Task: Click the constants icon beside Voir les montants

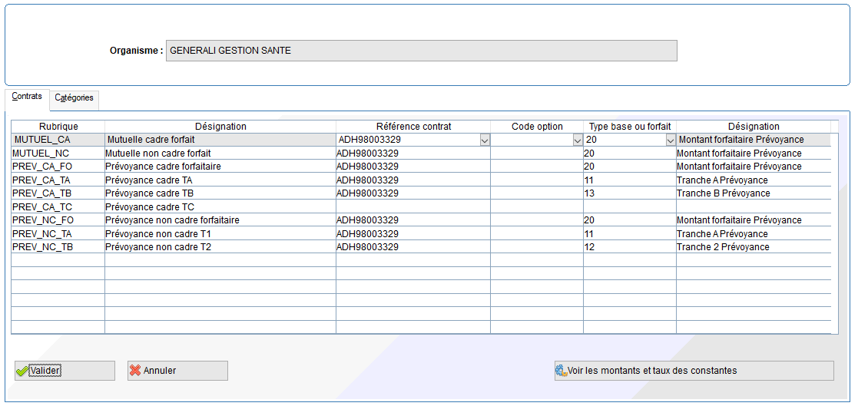Action: click(561, 371)
